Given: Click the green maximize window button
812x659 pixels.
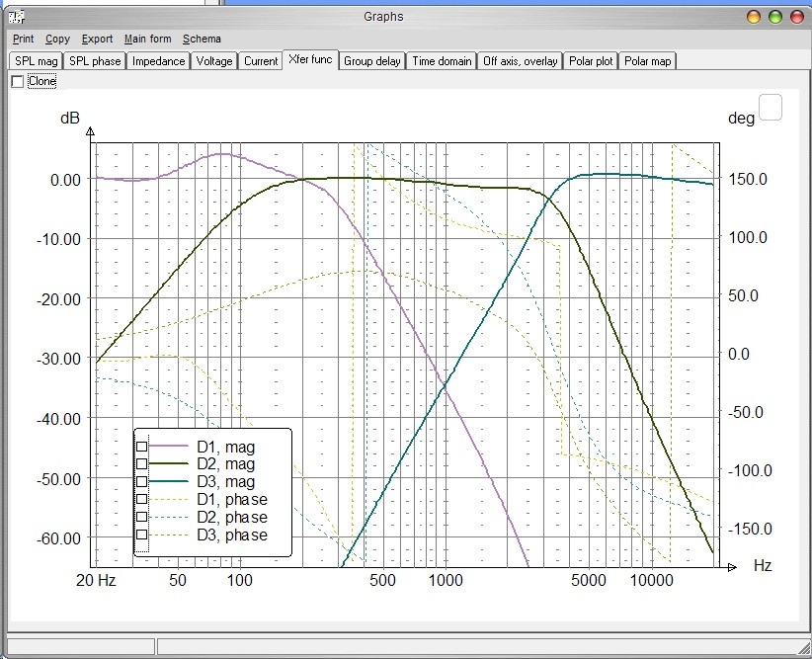Looking at the screenshot, I should click(775, 17).
